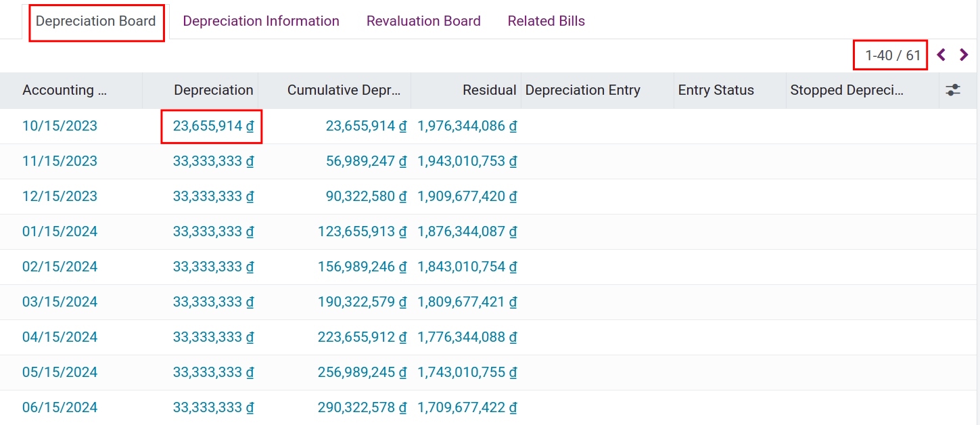Viewport: 980px width, 425px height.
Task: Click the previous page arrow
Action: pos(941,54)
